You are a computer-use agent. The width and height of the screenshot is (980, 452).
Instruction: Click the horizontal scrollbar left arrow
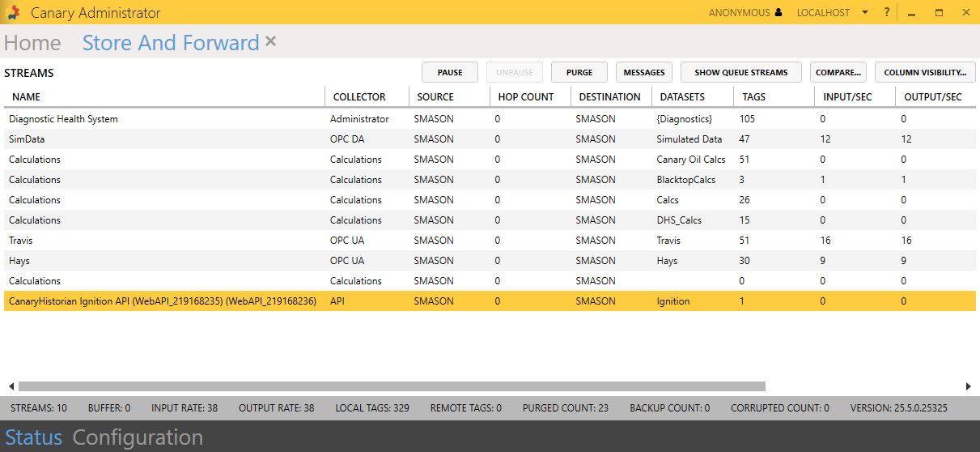11,386
